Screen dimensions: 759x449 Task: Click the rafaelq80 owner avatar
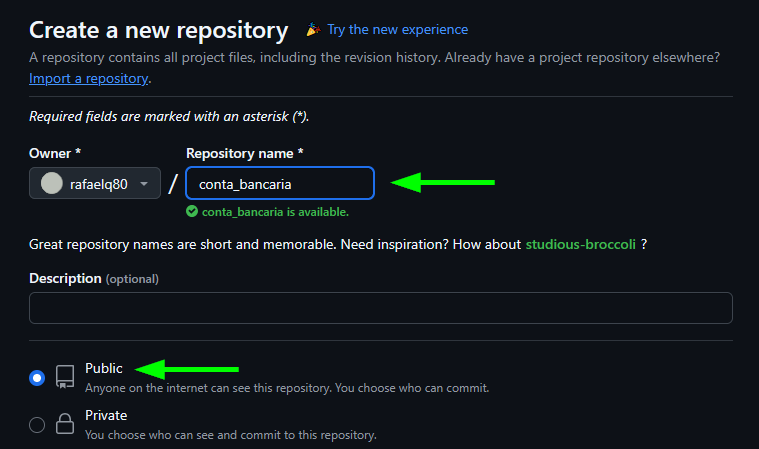coord(51,184)
